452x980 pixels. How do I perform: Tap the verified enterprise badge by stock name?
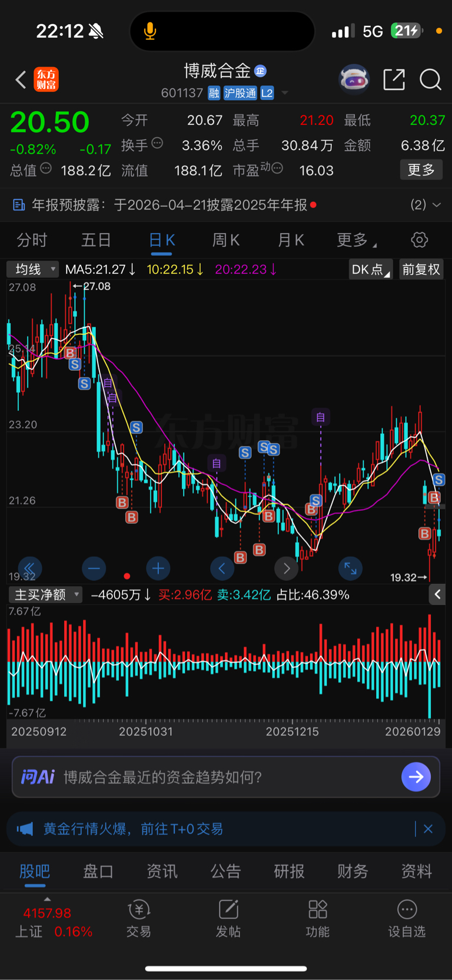260,71
